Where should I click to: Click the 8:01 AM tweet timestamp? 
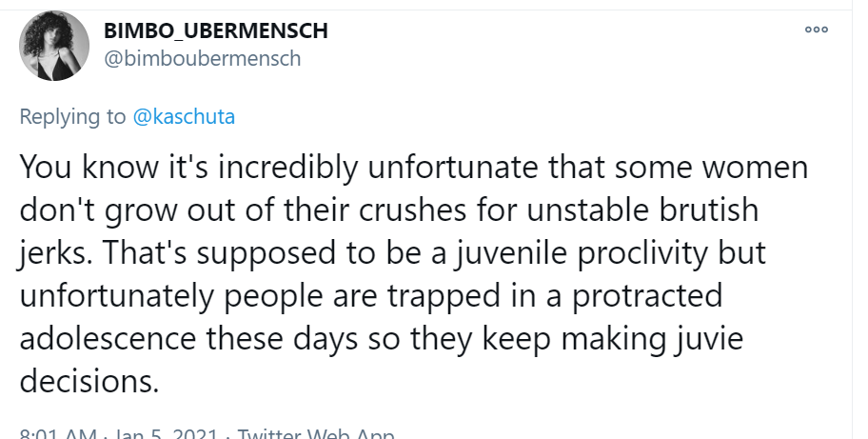pos(59,433)
